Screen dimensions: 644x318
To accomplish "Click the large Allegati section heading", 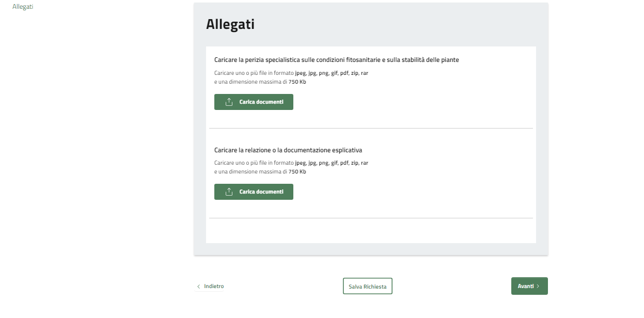I will [x=230, y=24].
